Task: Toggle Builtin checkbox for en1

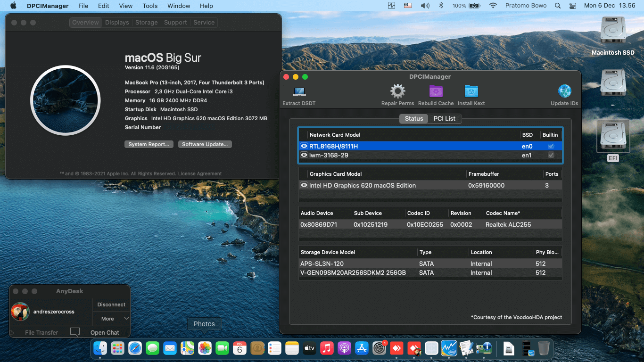Action: click(x=551, y=155)
